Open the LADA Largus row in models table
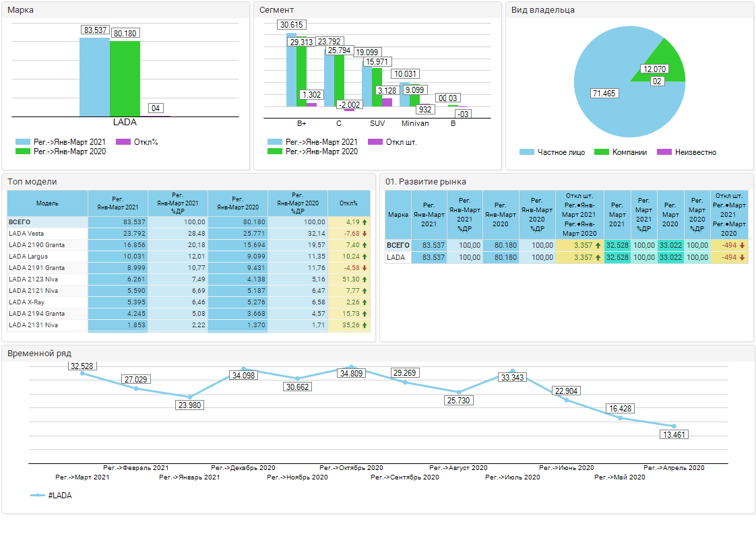Screen dimensions: 756x534 [x=28, y=257]
